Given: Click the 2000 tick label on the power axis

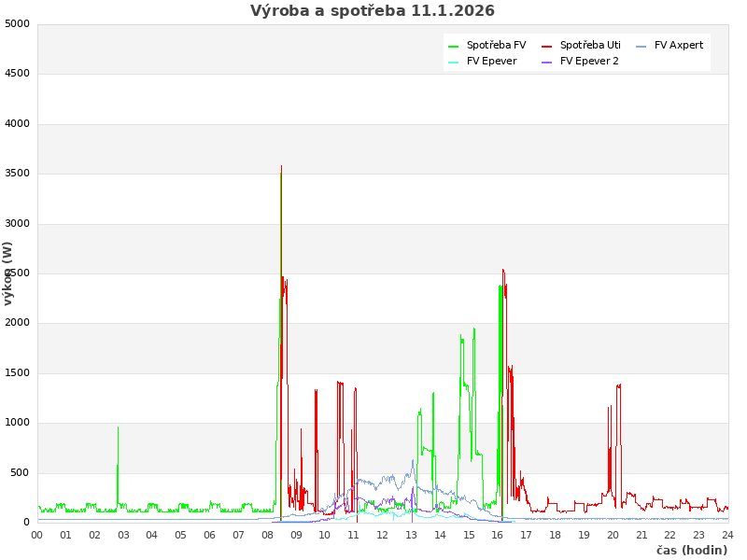Looking at the screenshot, I should [x=17, y=323].
